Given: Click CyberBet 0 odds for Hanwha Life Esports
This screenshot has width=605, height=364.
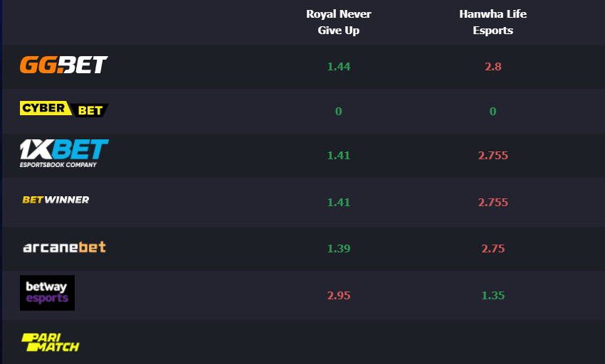Looking at the screenshot, I should click(x=493, y=111).
